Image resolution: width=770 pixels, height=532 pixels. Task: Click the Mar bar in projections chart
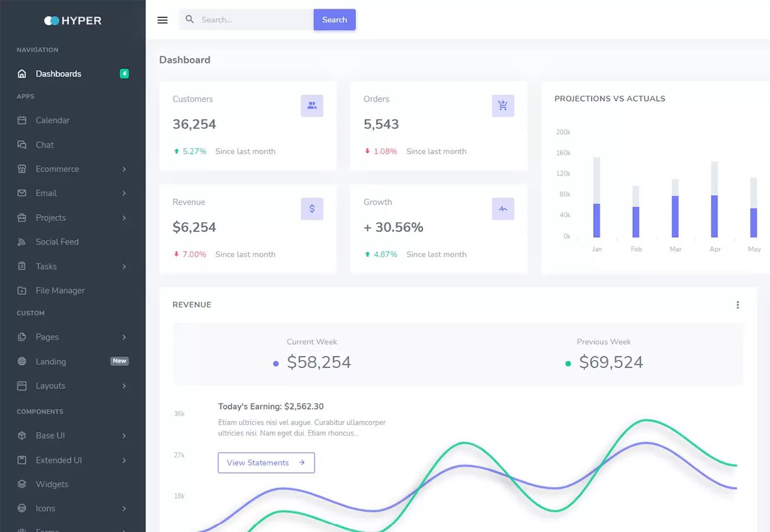675,209
